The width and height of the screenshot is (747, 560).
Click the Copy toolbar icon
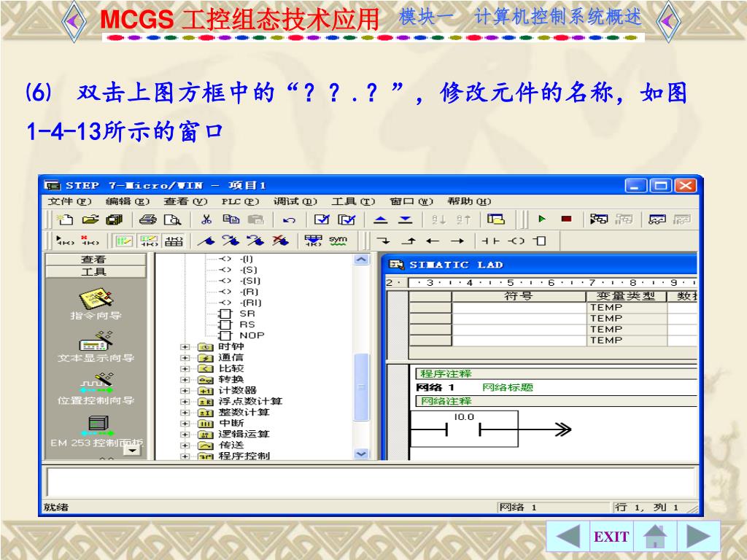pyautogui.click(x=231, y=219)
